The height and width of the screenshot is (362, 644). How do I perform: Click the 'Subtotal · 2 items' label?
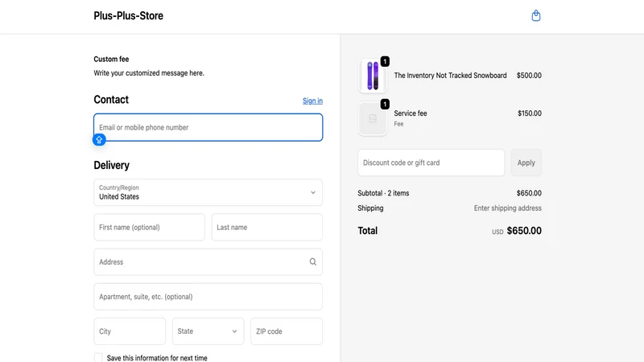tap(383, 193)
